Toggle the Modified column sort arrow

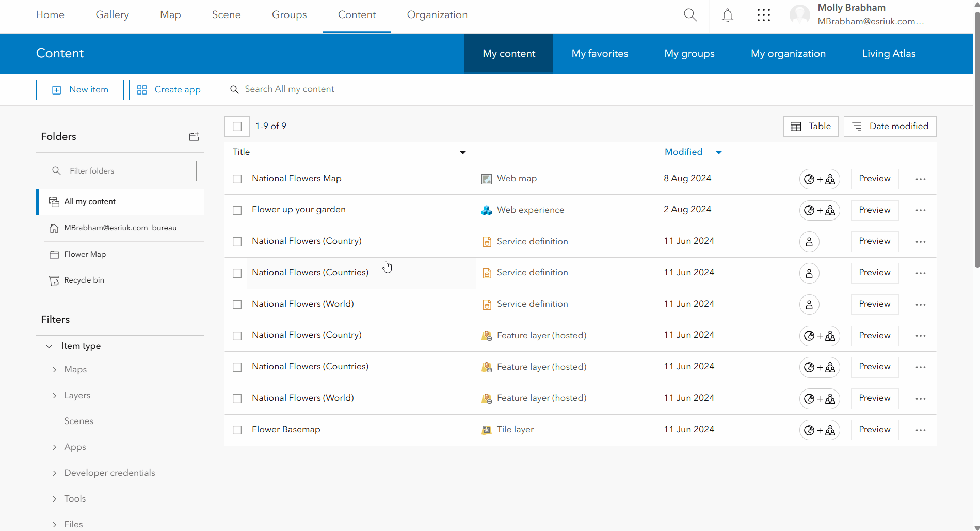(719, 152)
